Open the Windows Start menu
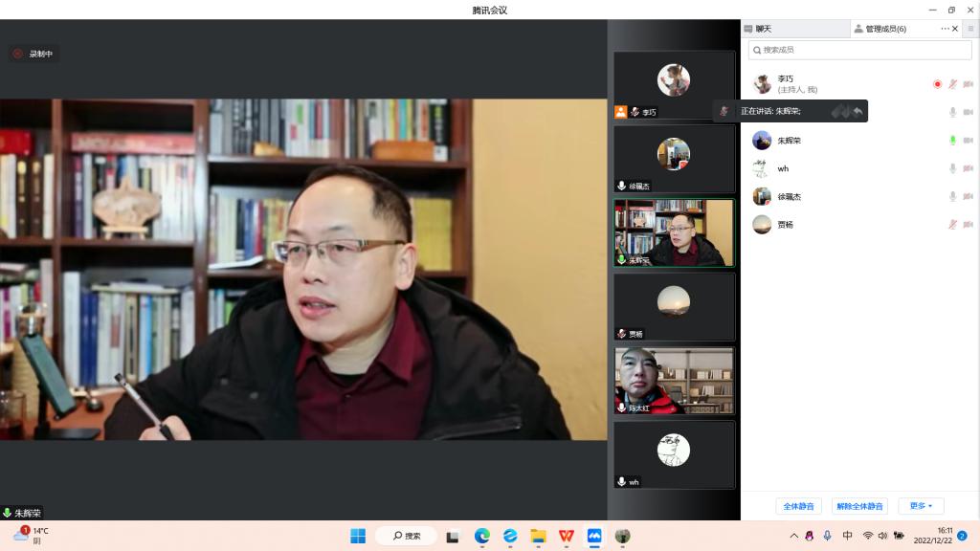Image resolution: width=980 pixels, height=551 pixels. click(x=358, y=536)
